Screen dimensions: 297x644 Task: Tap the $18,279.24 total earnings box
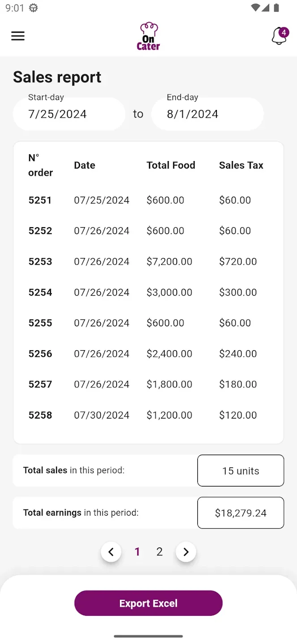(241, 513)
